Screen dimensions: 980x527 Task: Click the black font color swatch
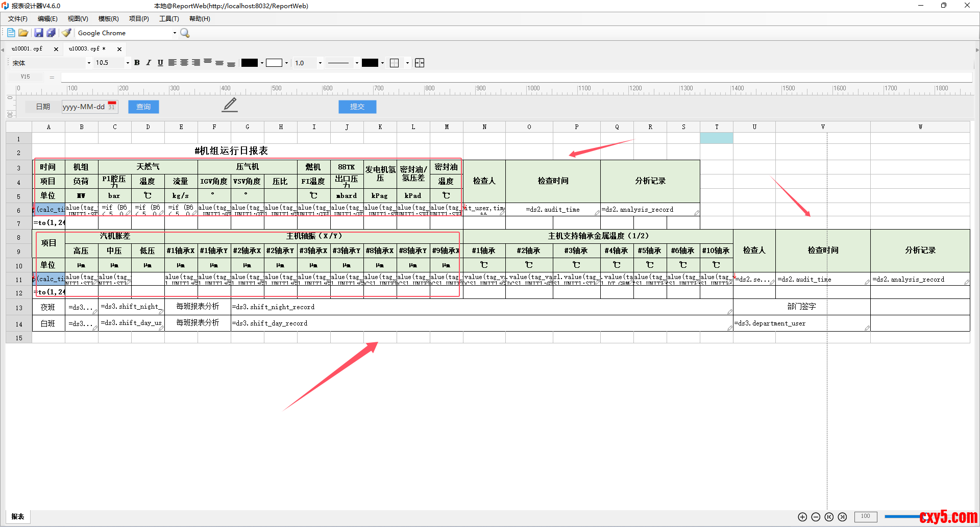(x=249, y=63)
